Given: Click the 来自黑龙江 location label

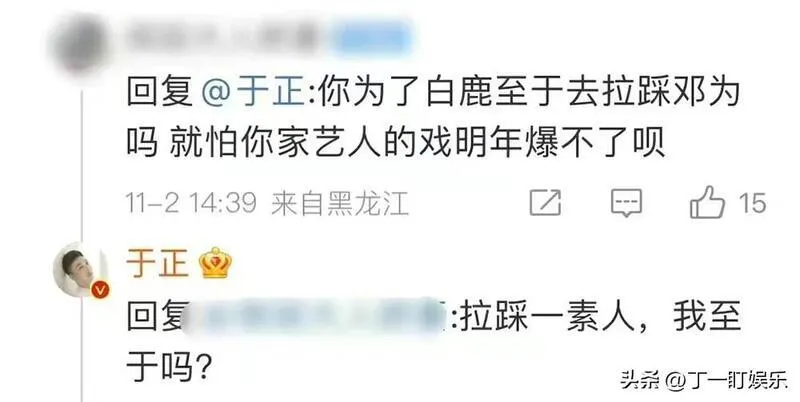Looking at the screenshot, I should click(340, 203).
